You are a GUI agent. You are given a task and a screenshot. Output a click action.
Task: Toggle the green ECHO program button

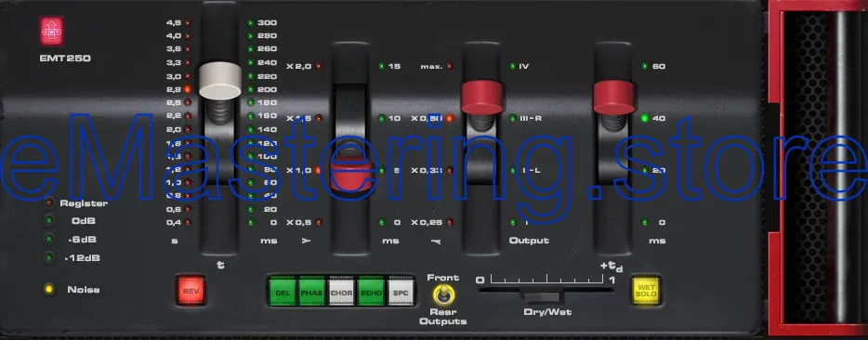click(371, 292)
